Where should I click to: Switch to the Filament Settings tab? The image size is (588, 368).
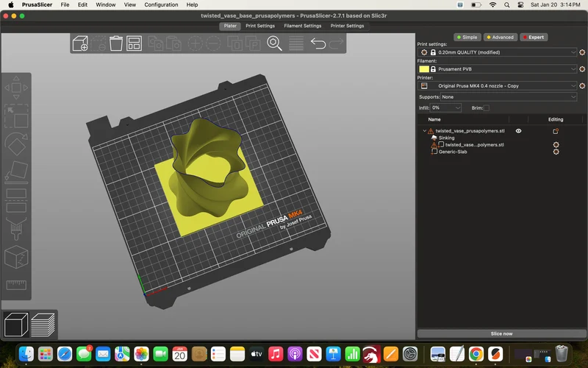303,26
